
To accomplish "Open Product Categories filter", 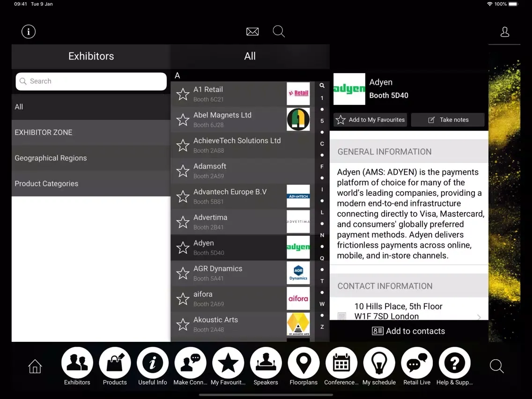I will click(x=91, y=184).
